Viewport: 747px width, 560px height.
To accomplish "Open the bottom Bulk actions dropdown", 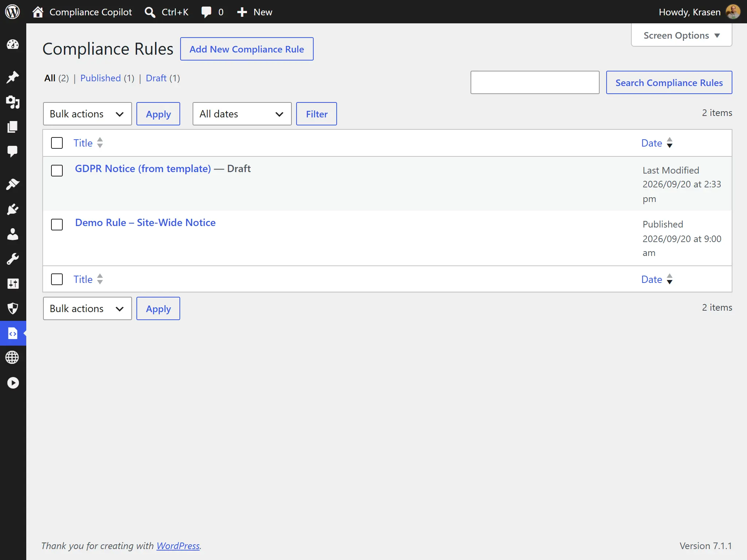I will [x=88, y=308].
